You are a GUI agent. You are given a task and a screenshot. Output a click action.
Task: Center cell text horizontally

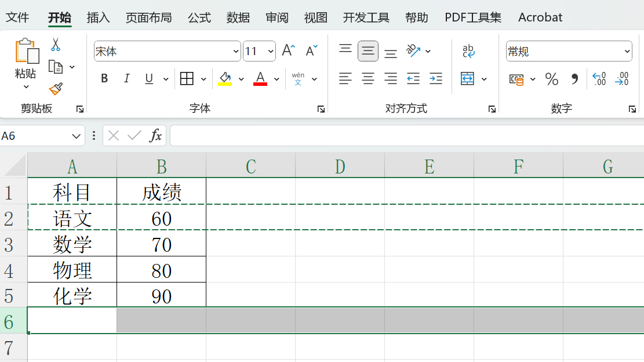[368, 78]
